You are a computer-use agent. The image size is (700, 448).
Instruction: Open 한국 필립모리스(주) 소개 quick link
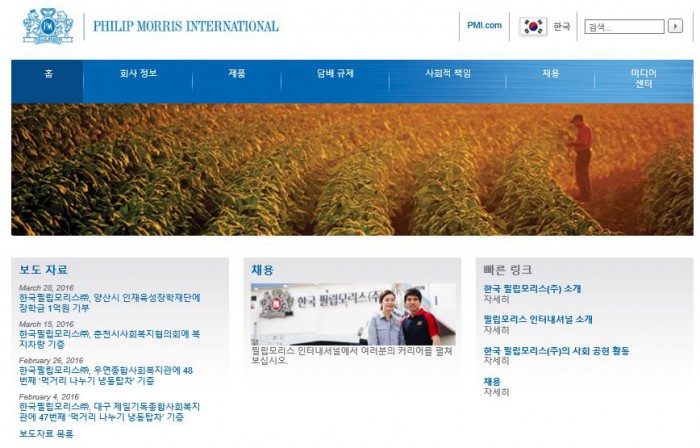(532, 289)
